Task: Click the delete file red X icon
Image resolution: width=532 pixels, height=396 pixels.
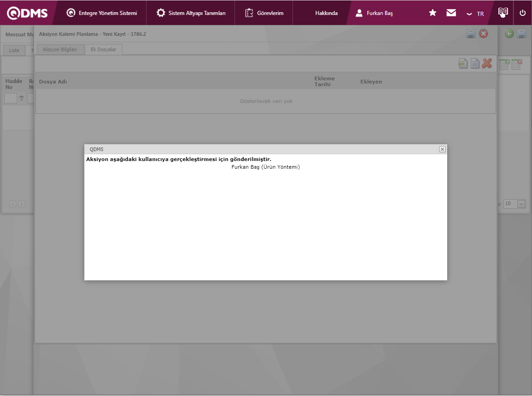Action: pos(487,63)
